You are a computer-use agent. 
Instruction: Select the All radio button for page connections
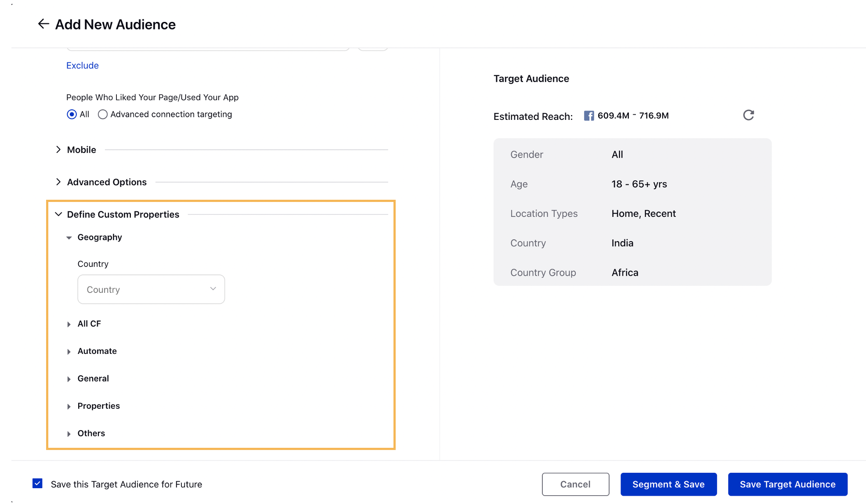pos(72,113)
